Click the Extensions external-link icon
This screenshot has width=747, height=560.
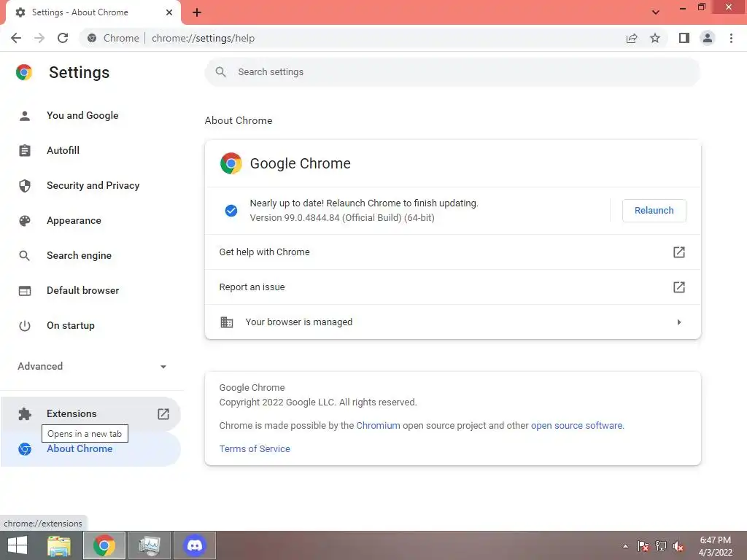pos(163,414)
